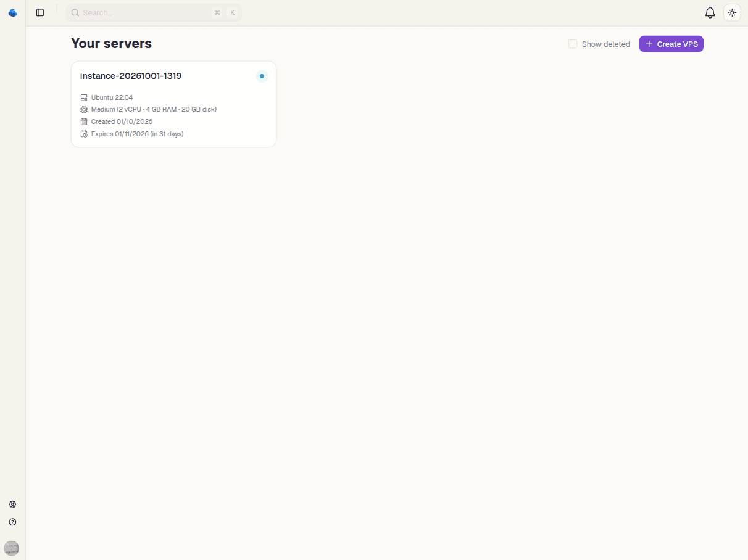Switch theme with the sun icon

[x=732, y=12]
